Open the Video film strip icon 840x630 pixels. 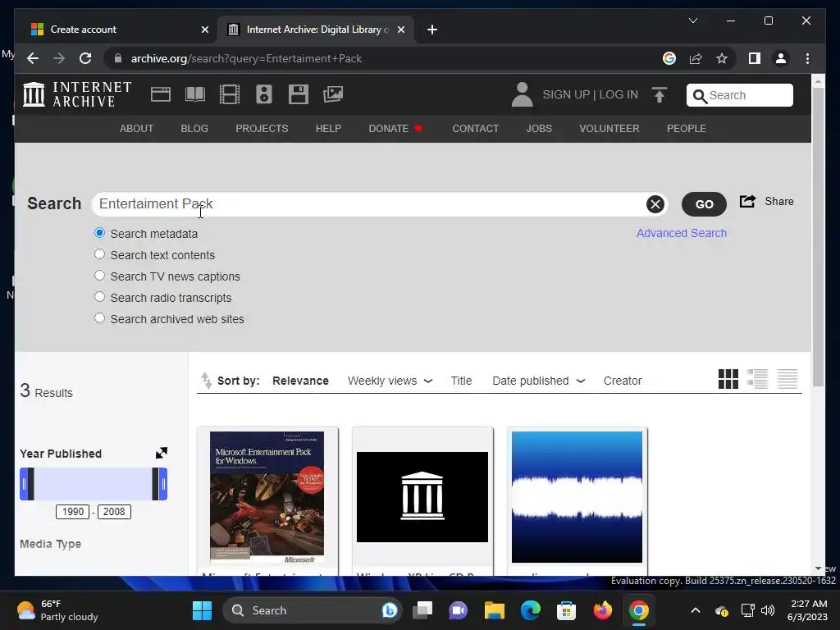tap(230, 94)
